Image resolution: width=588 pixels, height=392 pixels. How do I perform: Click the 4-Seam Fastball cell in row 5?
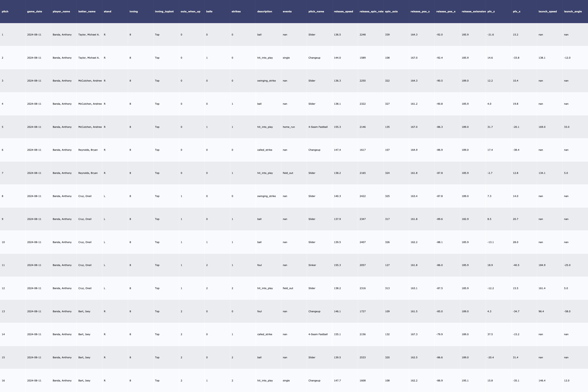318,127
